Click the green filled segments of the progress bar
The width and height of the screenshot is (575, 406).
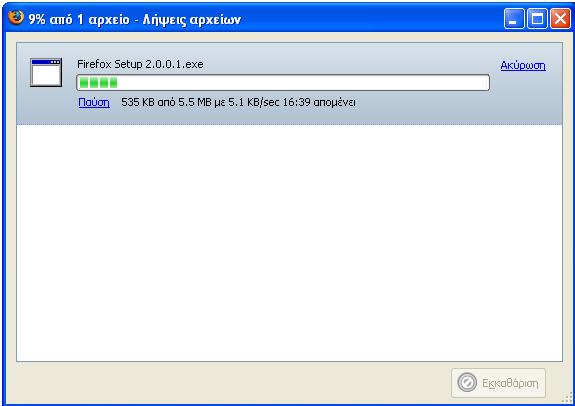pos(98,83)
